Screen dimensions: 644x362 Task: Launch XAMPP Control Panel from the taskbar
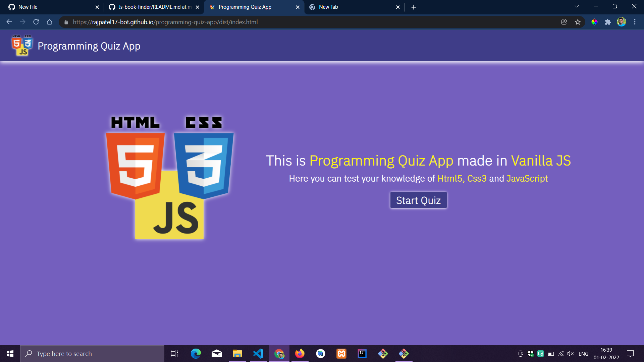[341, 353]
